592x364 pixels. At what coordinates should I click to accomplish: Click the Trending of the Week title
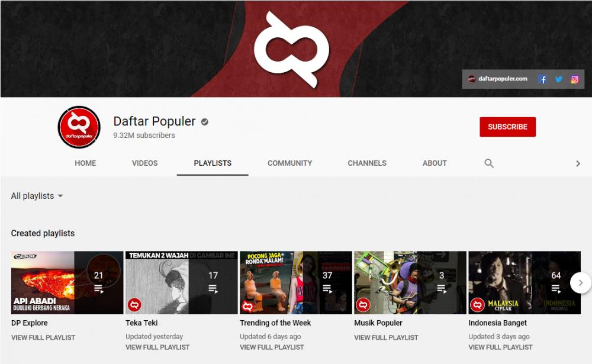click(x=275, y=323)
